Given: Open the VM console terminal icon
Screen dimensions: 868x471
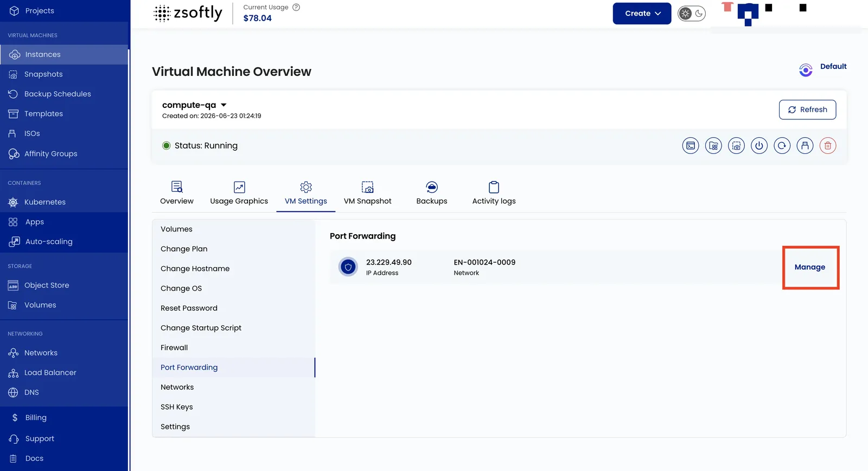Looking at the screenshot, I should click(x=691, y=145).
